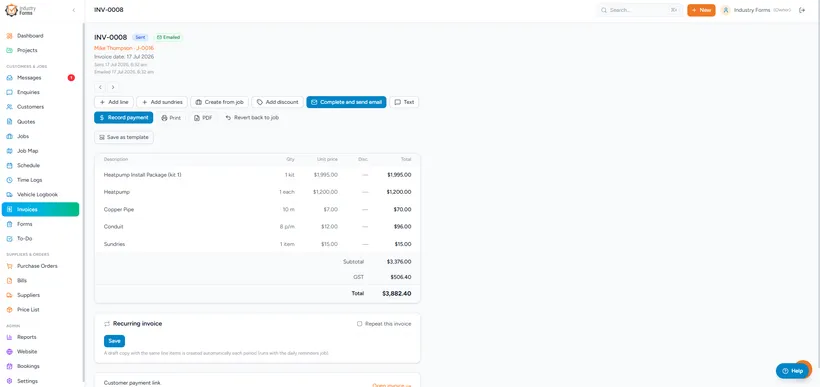Image resolution: width=820 pixels, height=387 pixels.
Task: Click the Purchase Orders cart icon
Action: [x=9, y=266]
